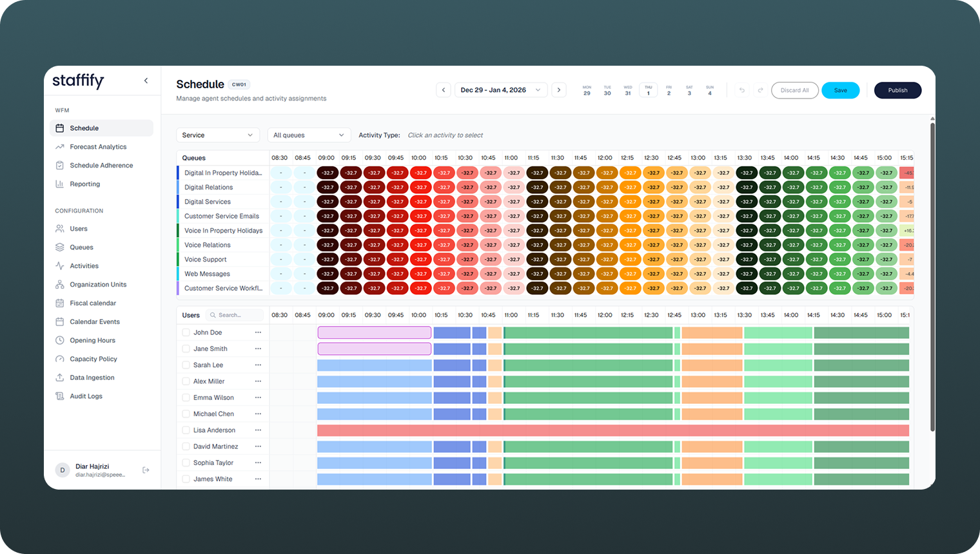
Task: Save the schedule changes
Action: tap(841, 90)
